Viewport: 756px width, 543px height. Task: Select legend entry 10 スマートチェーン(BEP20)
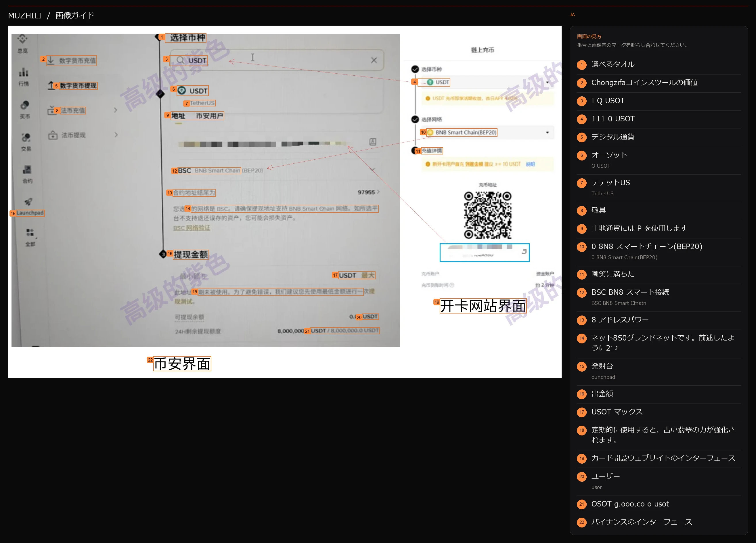pyautogui.click(x=659, y=251)
